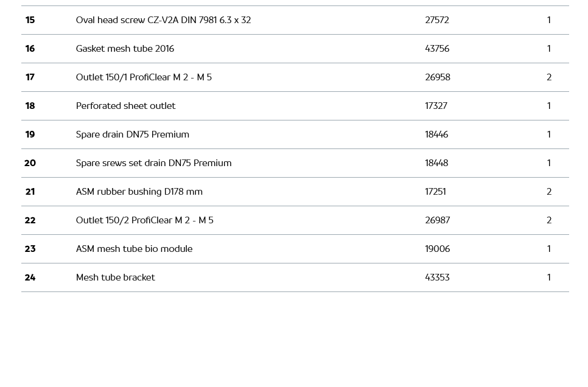This screenshot has width=588, height=387.
Task: Click part number 26987
Action: click(x=437, y=220)
